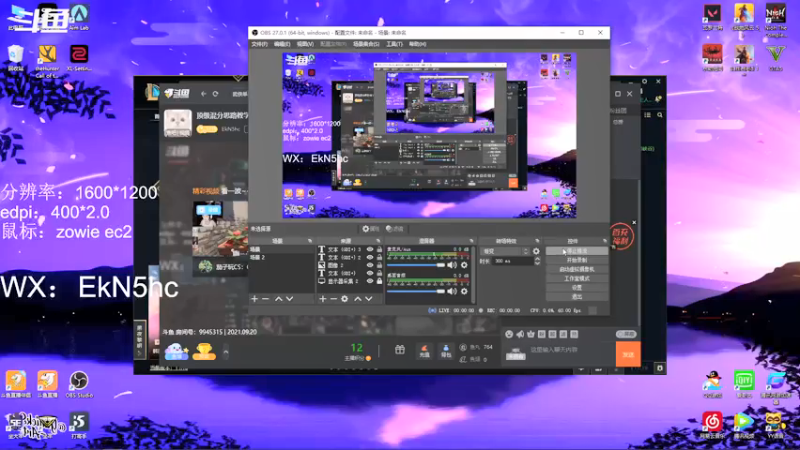Toggle lock on 显示器采集 2 source
The image size is (800, 450).
[x=379, y=281]
